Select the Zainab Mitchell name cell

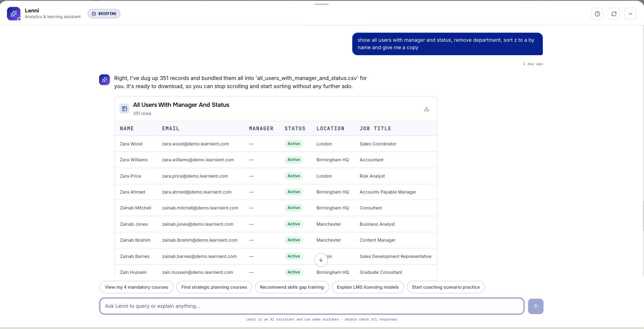tap(136, 208)
